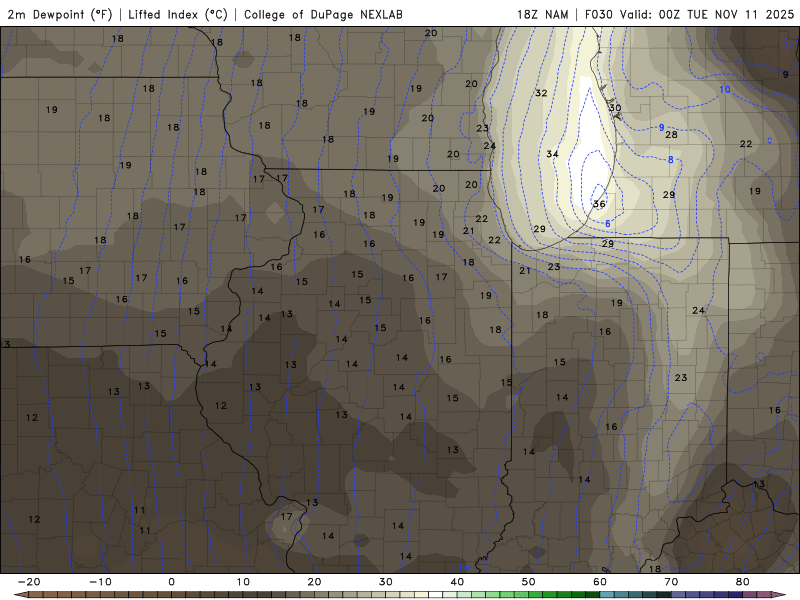Click the blue 6 lifted index contour label

(x=608, y=223)
